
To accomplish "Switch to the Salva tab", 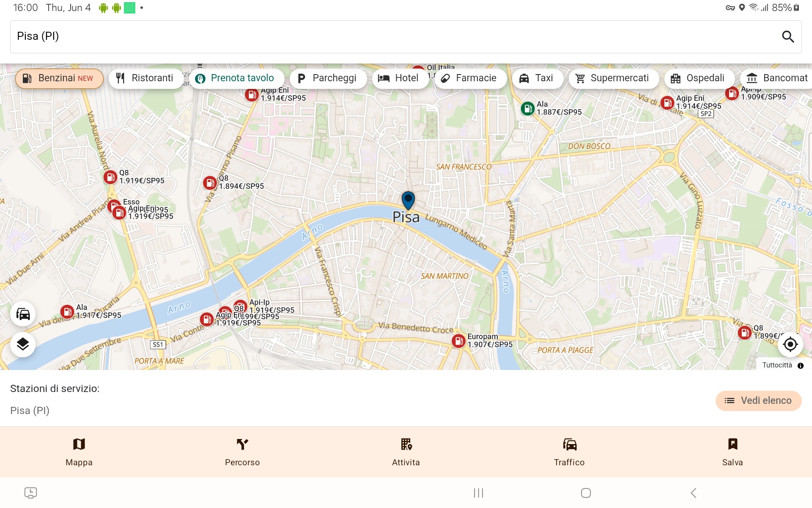I will [732, 452].
